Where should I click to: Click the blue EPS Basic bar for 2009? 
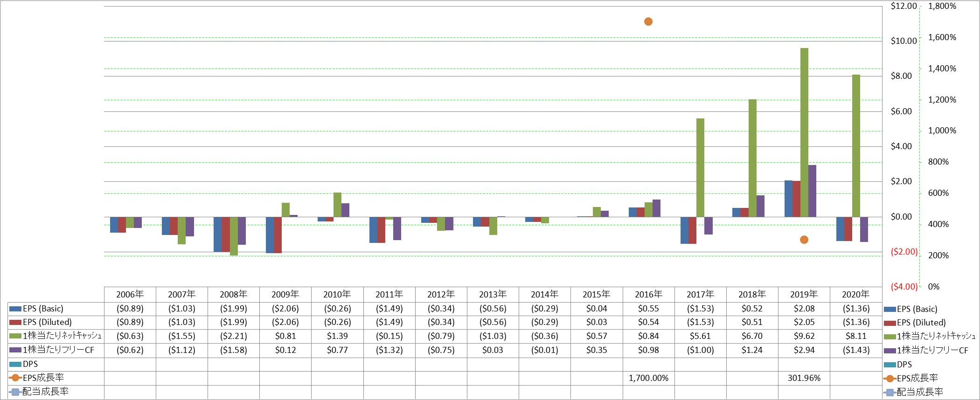coord(270,235)
